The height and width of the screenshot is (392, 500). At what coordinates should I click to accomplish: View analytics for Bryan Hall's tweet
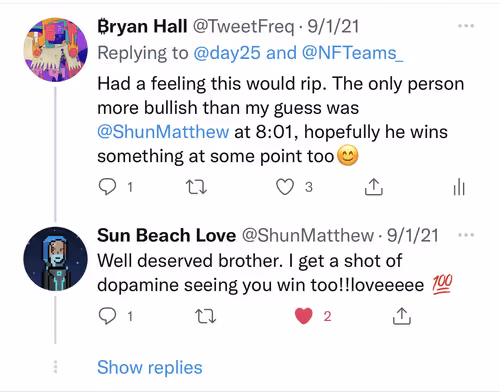[459, 187]
